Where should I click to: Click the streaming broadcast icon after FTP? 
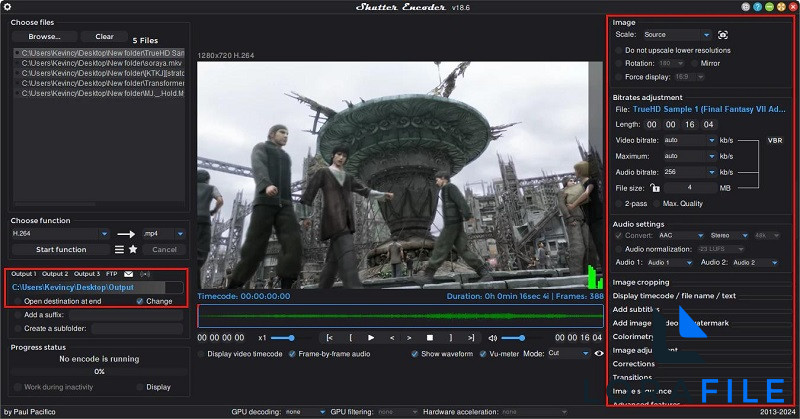[x=145, y=274]
